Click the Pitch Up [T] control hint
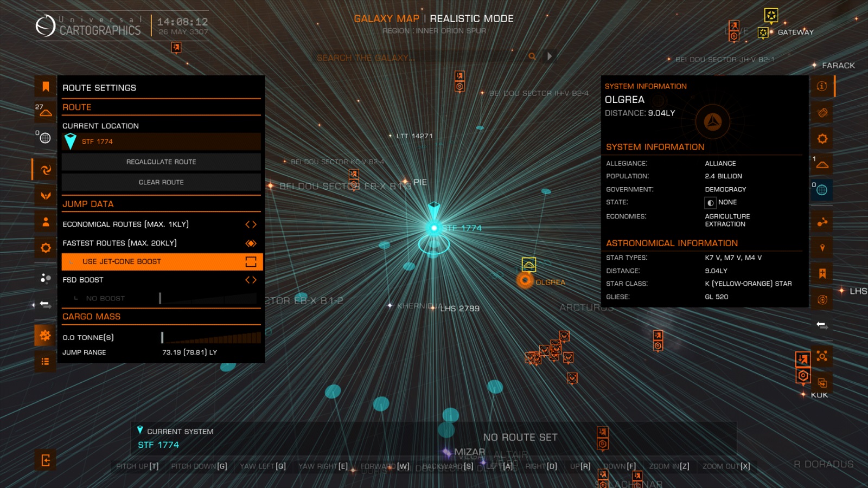The height and width of the screenshot is (488, 868). point(137,466)
